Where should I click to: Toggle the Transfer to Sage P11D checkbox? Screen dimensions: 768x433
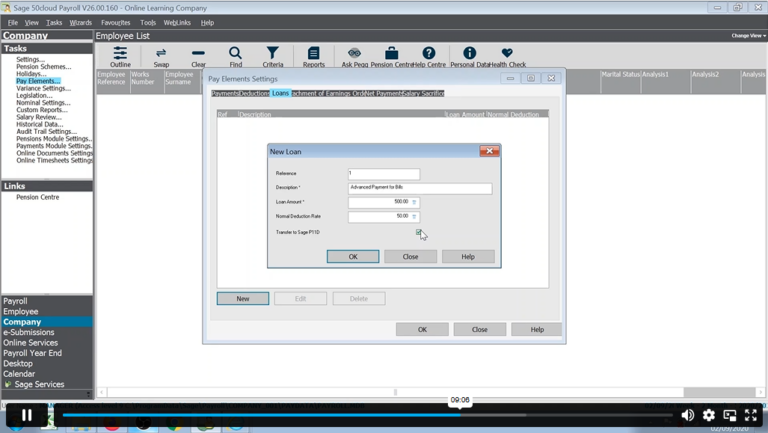[x=419, y=232]
